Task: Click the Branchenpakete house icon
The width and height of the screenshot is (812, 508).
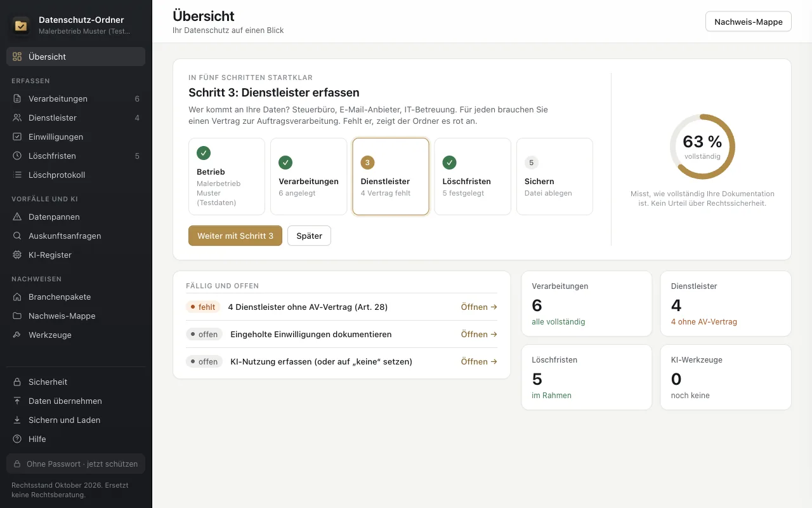Action: [17, 297]
